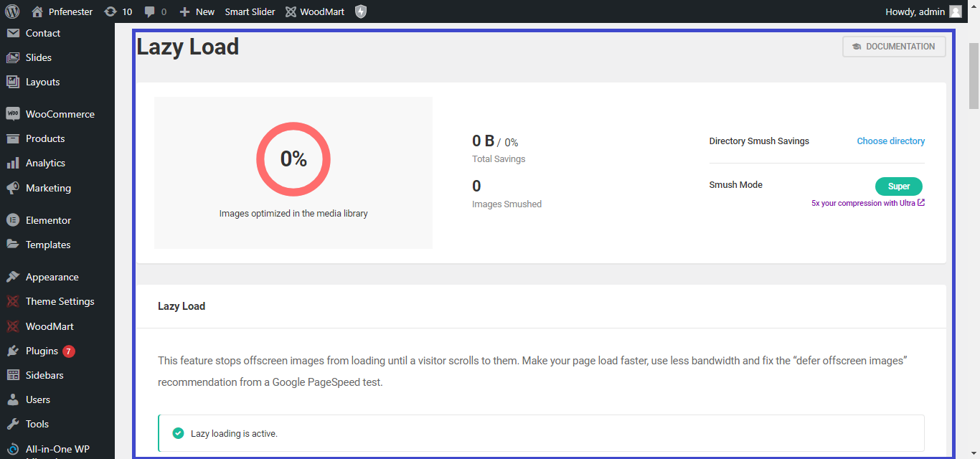Image resolution: width=980 pixels, height=459 pixels.
Task: Click the shield icon in admin bar
Action: point(361,11)
